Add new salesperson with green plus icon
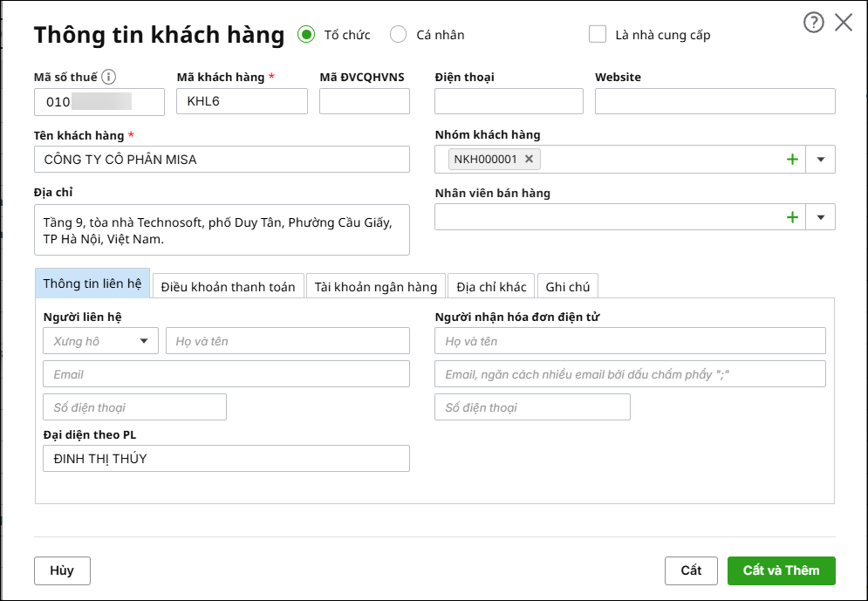This screenshot has height=601, width=868. [x=792, y=217]
